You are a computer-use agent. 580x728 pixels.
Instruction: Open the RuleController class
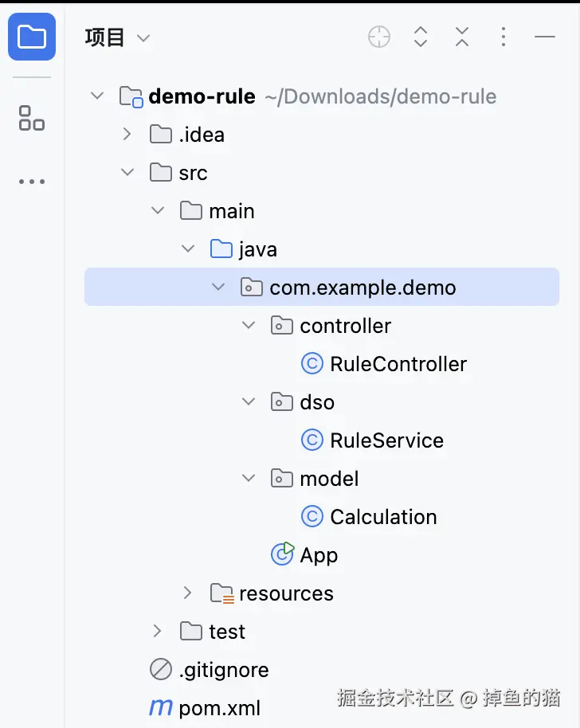pyautogui.click(x=398, y=364)
